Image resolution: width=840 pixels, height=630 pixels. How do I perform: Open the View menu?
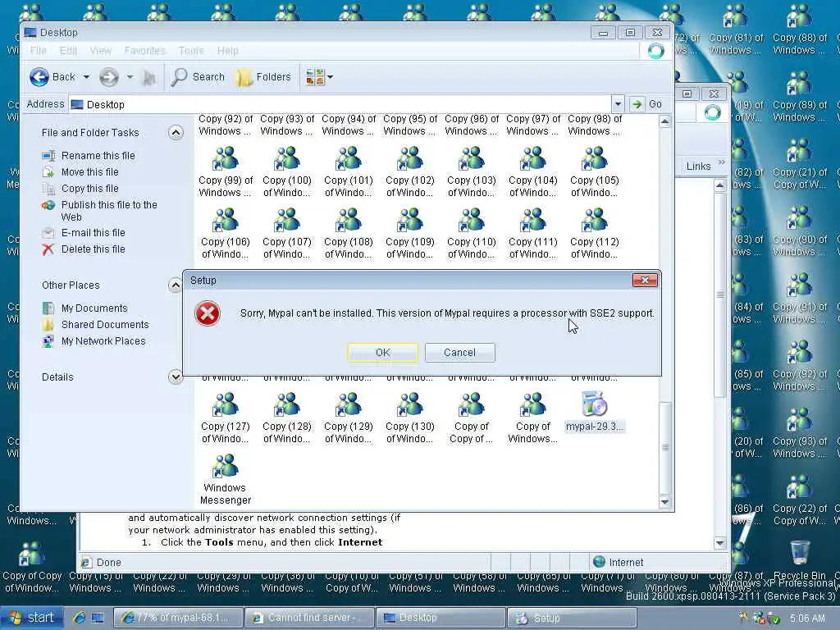[x=101, y=50]
